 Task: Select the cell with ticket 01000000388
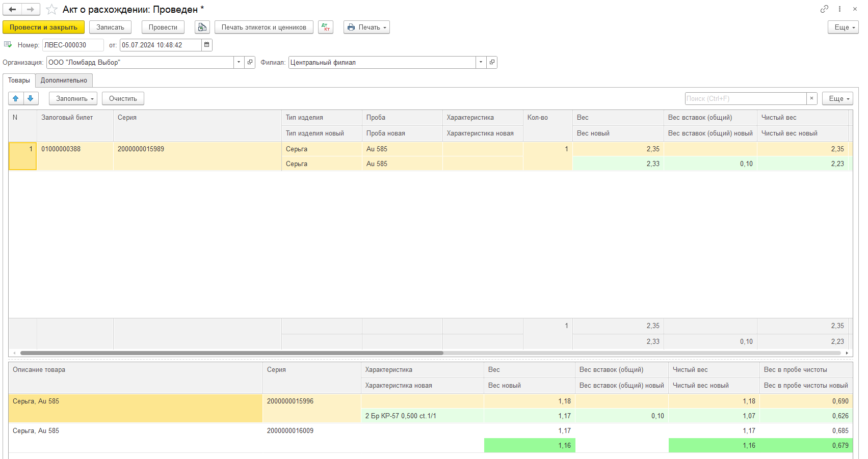75,156
